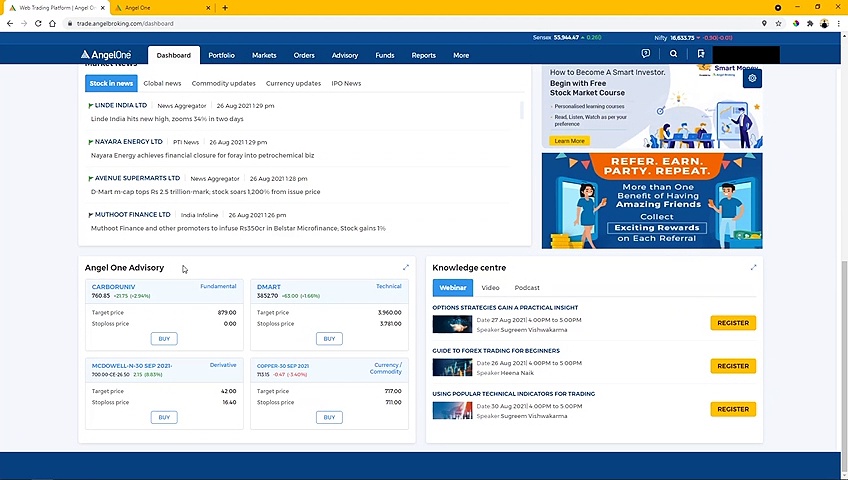Image resolution: width=848 pixels, height=480 pixels.
Task: Select Currency updates tab
Action: (293, 83)
